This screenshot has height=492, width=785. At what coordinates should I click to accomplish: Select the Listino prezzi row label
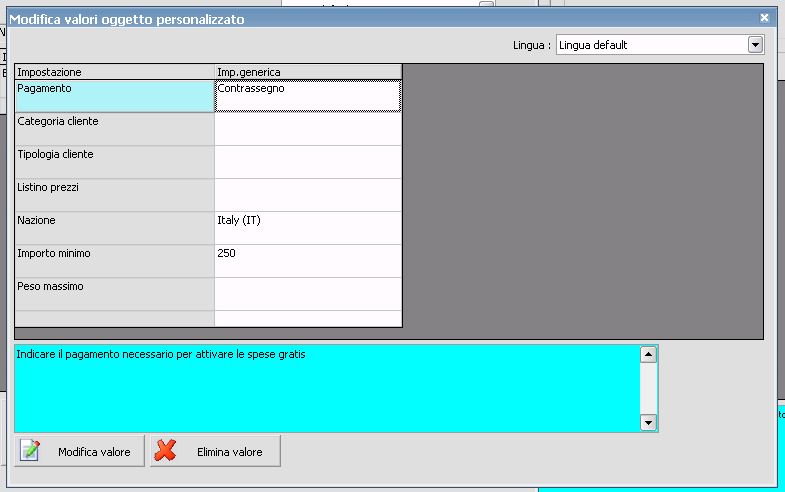pyautogui.click(x=115, y=195)
